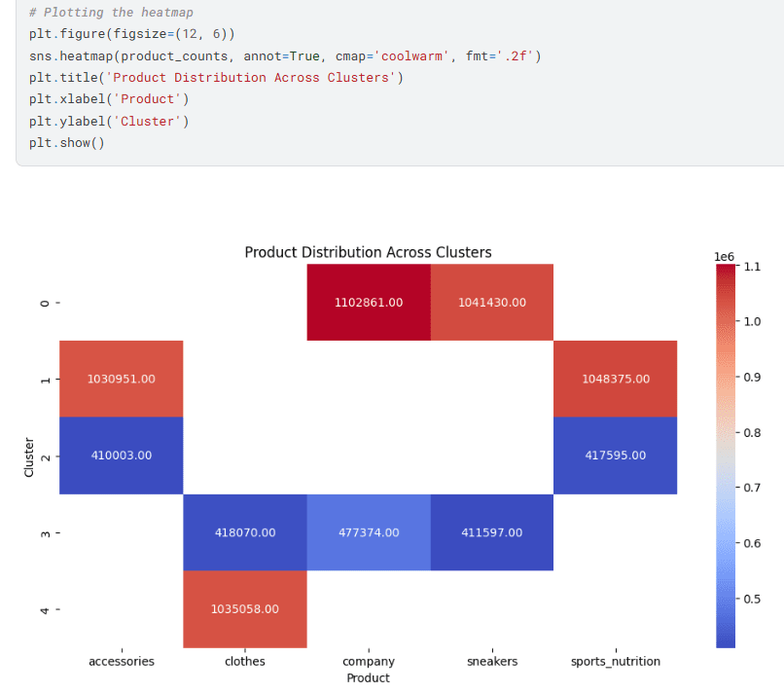784x693 pixels.
Task: Click the 'accessories' tick label
Action: point(122,662)
